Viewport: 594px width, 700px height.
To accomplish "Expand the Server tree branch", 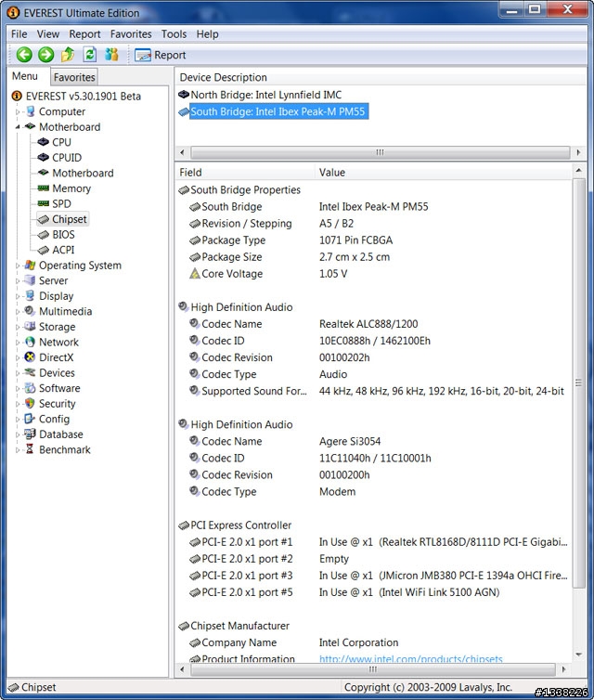I will tap(18, 280).
